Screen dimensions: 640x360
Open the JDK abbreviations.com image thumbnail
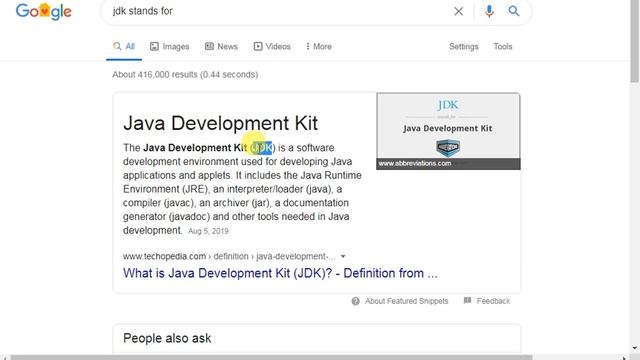pyautogui.click(x=448, y=131)
